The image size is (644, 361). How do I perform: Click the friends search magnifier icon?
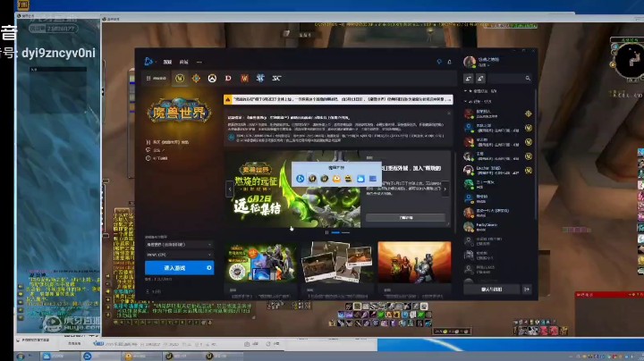click(x=528, y=78)
